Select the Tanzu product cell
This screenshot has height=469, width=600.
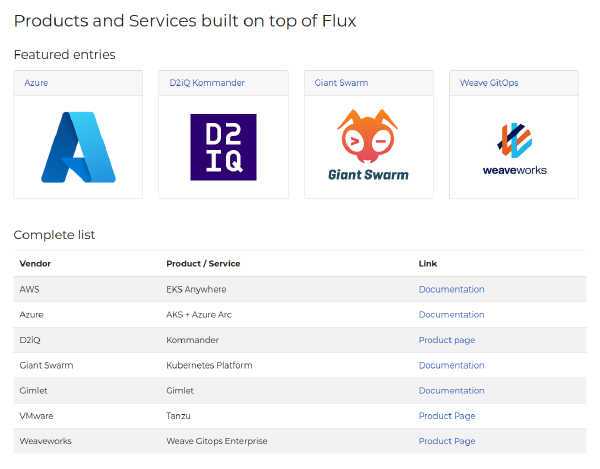coord(178,416)
